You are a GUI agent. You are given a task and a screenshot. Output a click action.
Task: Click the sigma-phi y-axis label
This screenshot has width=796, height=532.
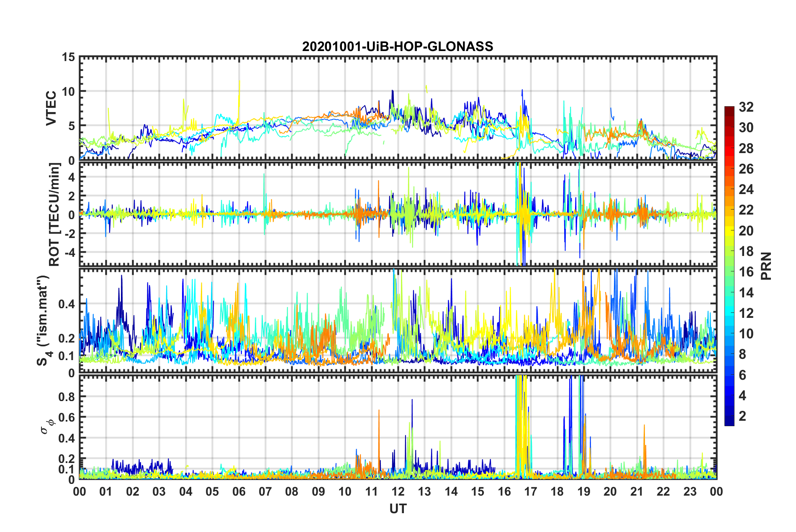47,427
